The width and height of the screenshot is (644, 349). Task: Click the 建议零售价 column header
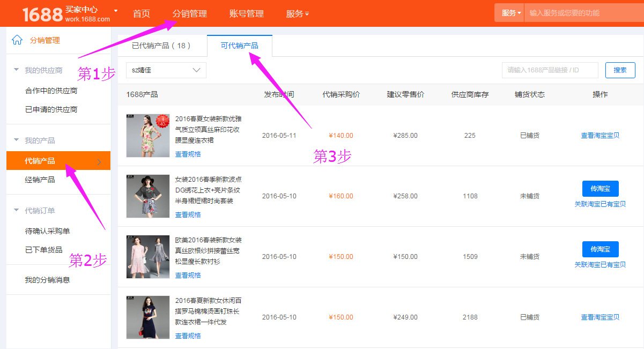(x=405, y=94)
